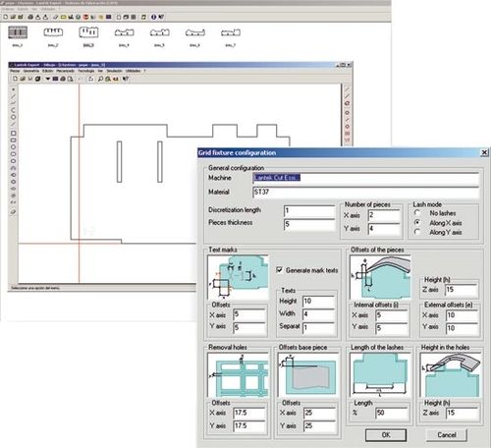Select the rectangle tool in left toolbar
Viewport: 491px width, 448px height.
click(x=14, y=134)
